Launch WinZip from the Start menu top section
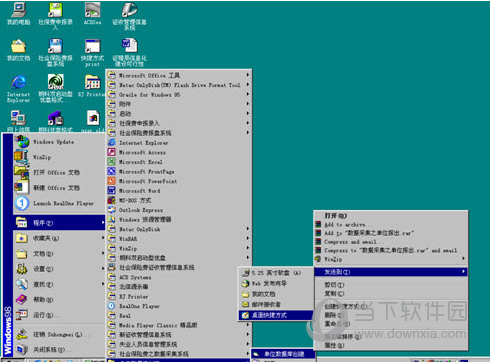 [59, 157]
